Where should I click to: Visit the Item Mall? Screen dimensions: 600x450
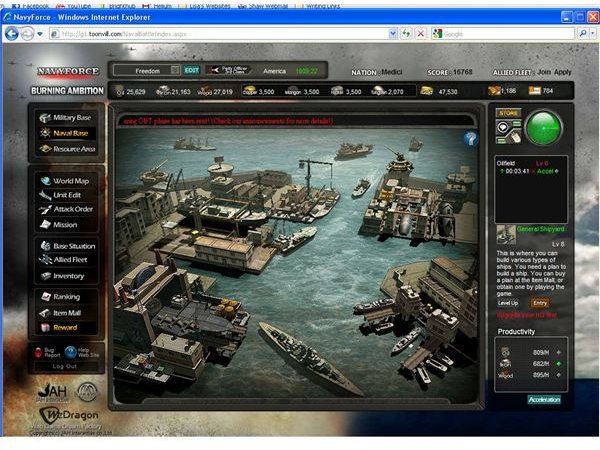coord(60,313)
